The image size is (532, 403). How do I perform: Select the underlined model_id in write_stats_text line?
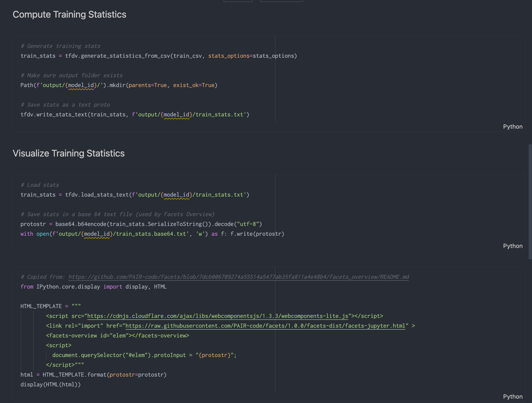click(x=176, y=114)
